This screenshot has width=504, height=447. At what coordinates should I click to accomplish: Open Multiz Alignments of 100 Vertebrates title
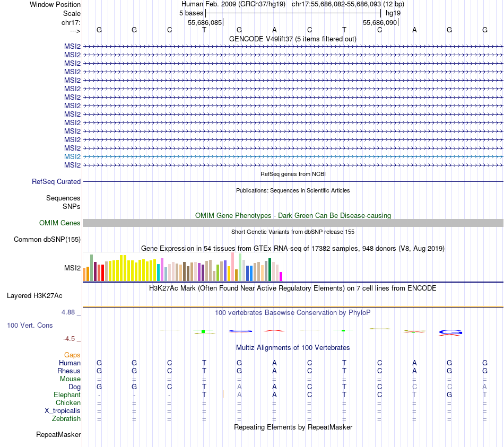(x=293, y=348)
